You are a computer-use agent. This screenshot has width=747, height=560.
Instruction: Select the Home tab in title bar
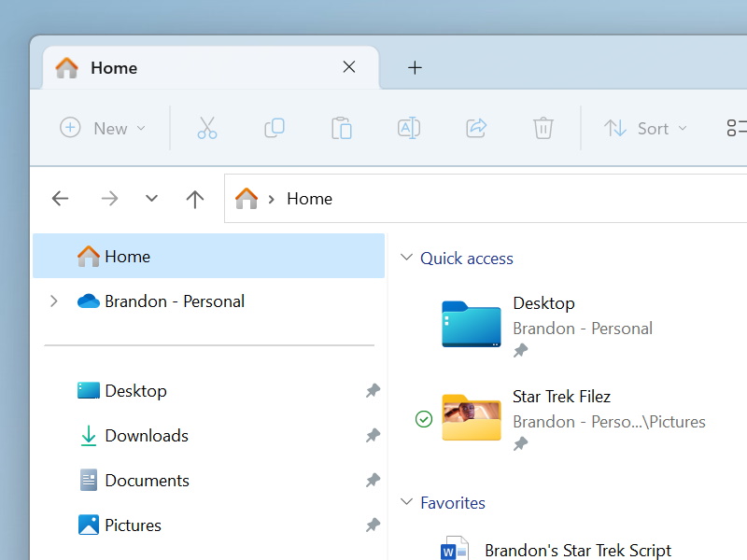[x=211, y=67]
